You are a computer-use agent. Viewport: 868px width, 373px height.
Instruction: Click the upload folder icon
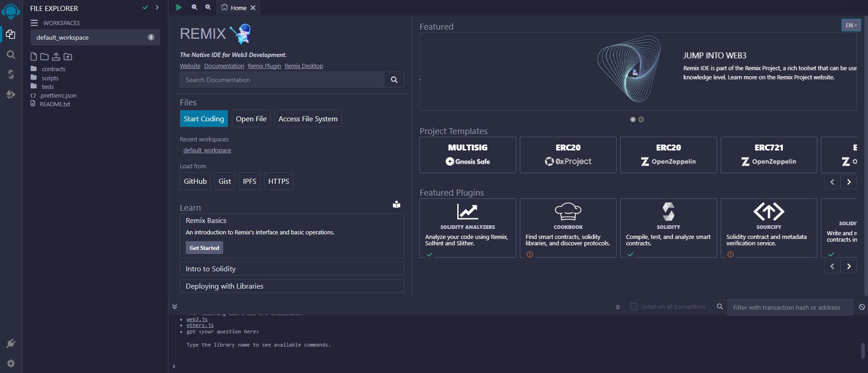(68, 57)
